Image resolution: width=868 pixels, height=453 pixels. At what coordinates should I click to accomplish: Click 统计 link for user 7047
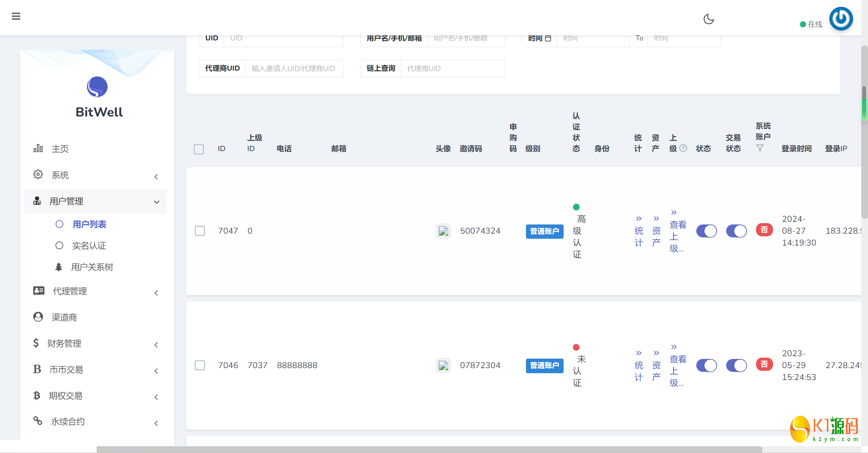[639, 231]
